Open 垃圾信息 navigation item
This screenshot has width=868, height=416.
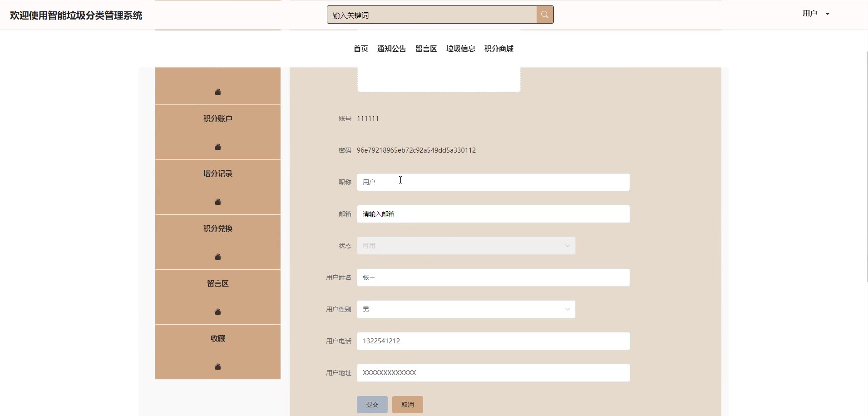(x=461, y=49)
